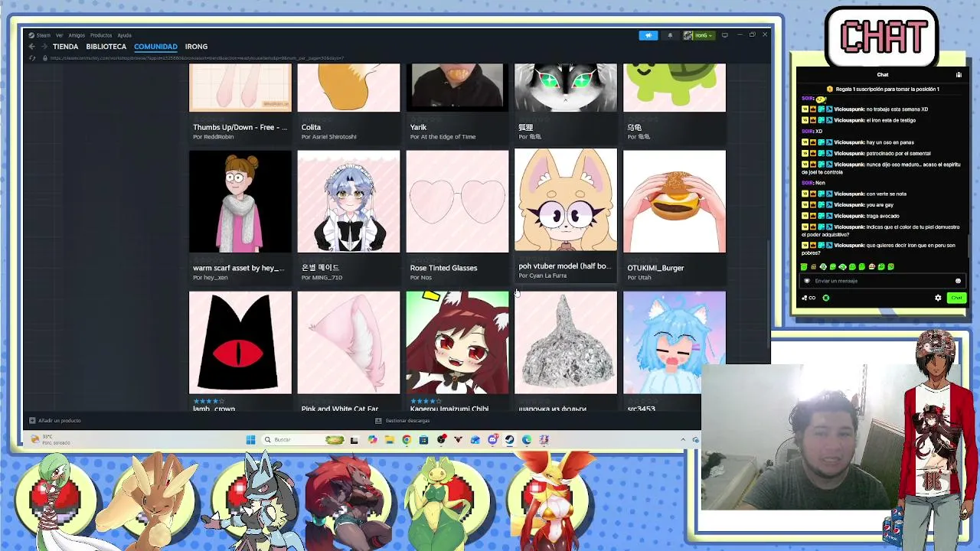
Task: Open chat settings gear
Action: click(938, 298)
